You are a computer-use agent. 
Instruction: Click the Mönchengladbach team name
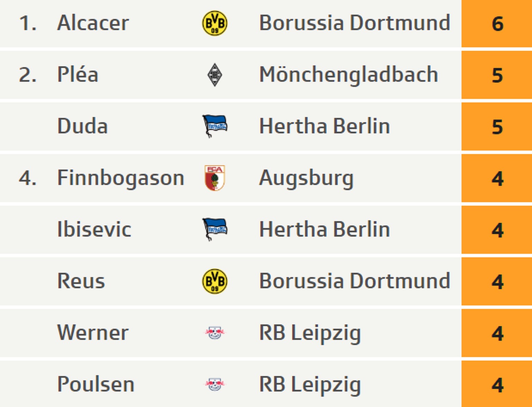coord(348,75)
